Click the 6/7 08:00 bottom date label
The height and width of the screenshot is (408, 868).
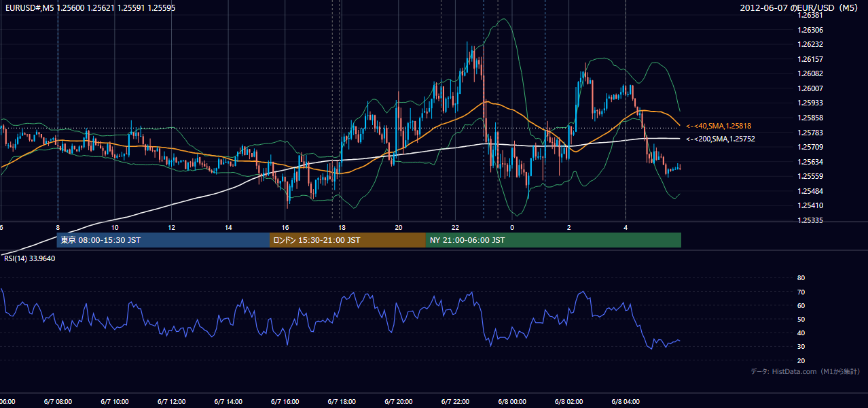(x=58, y=402)
